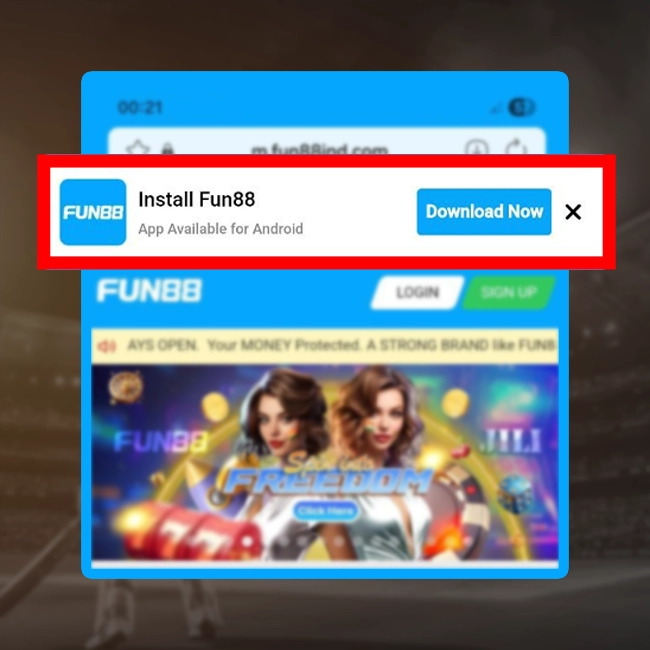Click the battery indicator in status bar
The image size is (650, 650).
521,107
